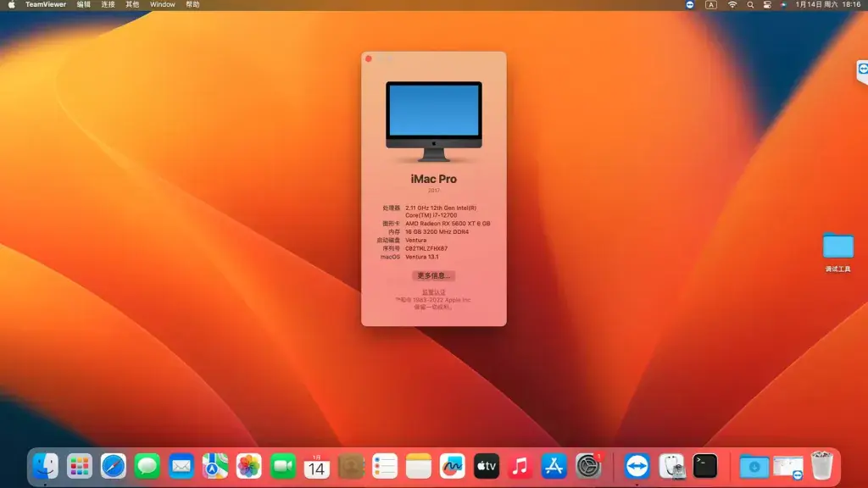Open Mail app in dock
Image resolution: width=868 pixels, height=488 pixels.
tap(181, 466)
